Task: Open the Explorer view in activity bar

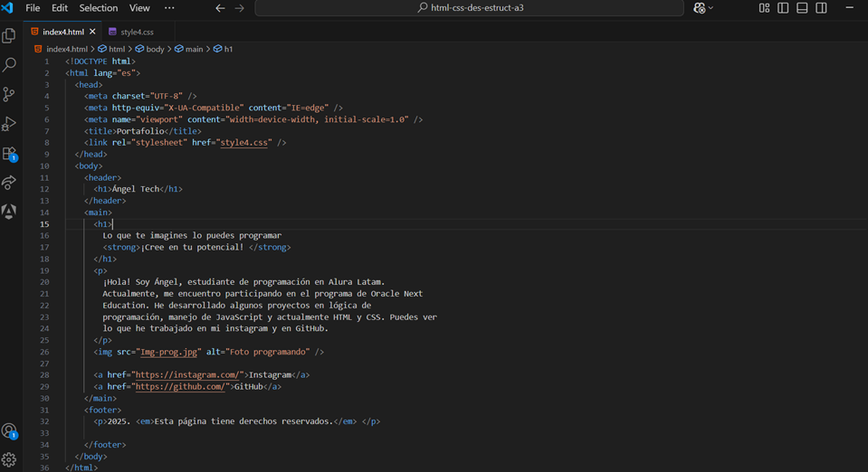Action: point(9,36)
